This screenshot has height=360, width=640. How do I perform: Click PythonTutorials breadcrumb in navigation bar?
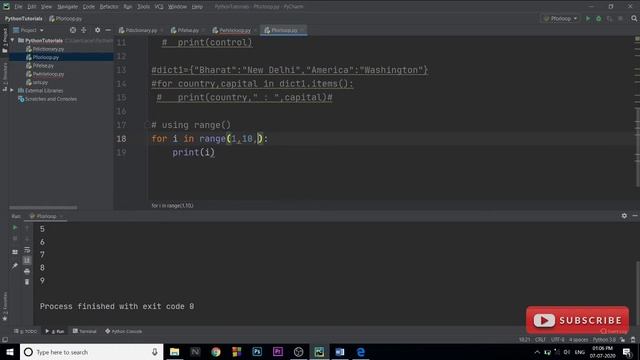tap(23, 19)
